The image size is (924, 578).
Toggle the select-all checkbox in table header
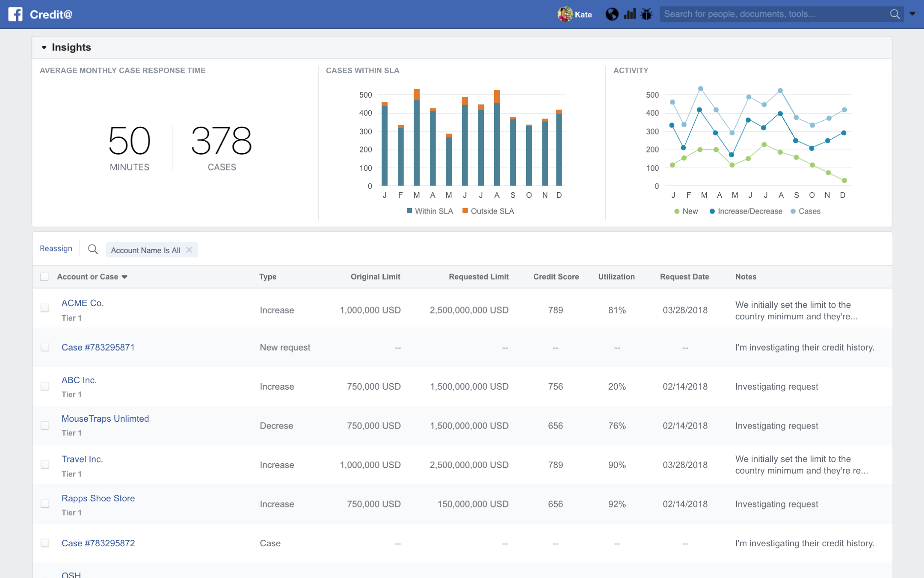[44, 277]
